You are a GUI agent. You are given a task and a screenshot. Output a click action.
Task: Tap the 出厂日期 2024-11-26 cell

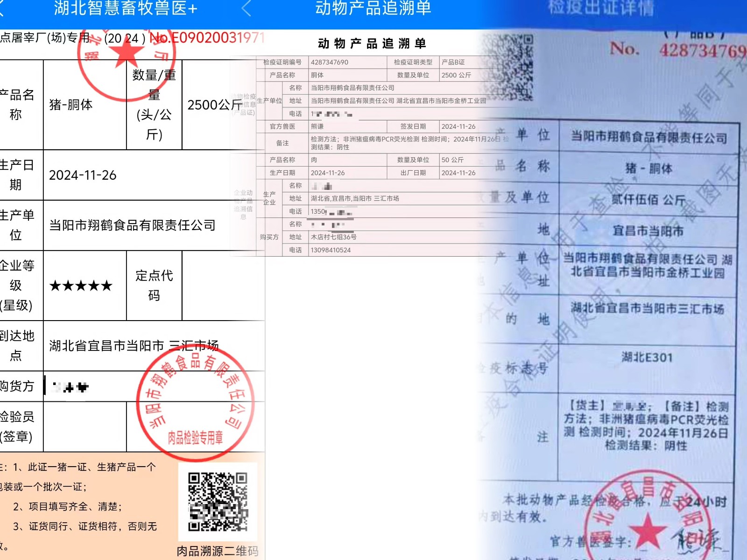458,173
